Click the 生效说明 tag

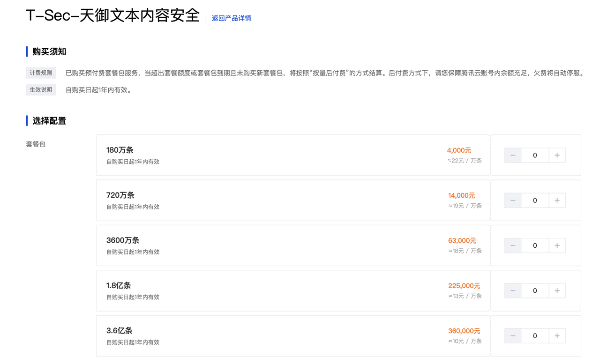coord(41,90)
